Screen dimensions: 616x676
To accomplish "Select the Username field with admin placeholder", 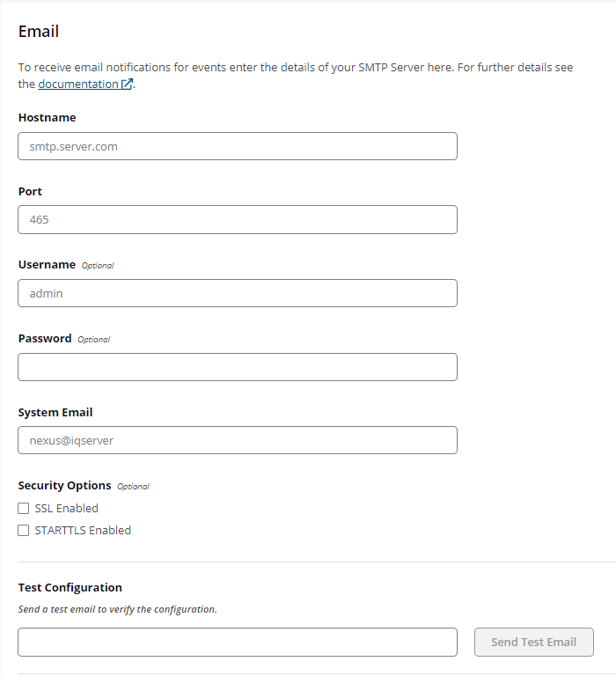I will 238,293.
